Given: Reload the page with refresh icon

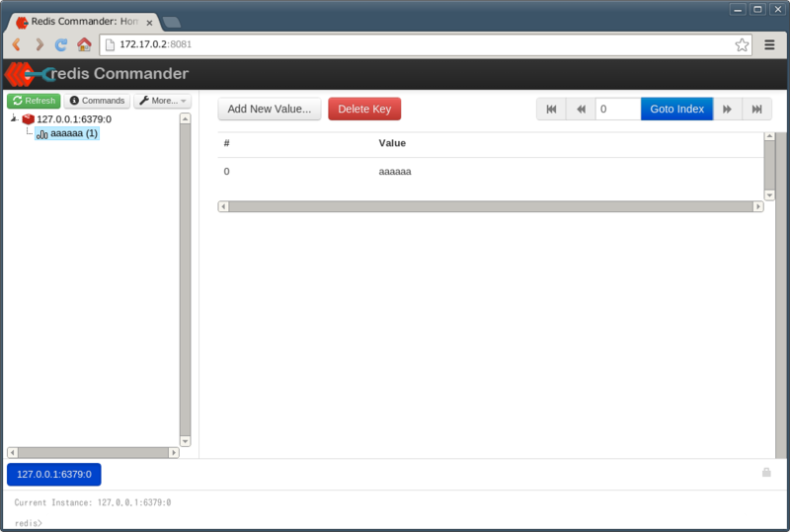Looking at the screenshot, I should [x=61, y=44].
